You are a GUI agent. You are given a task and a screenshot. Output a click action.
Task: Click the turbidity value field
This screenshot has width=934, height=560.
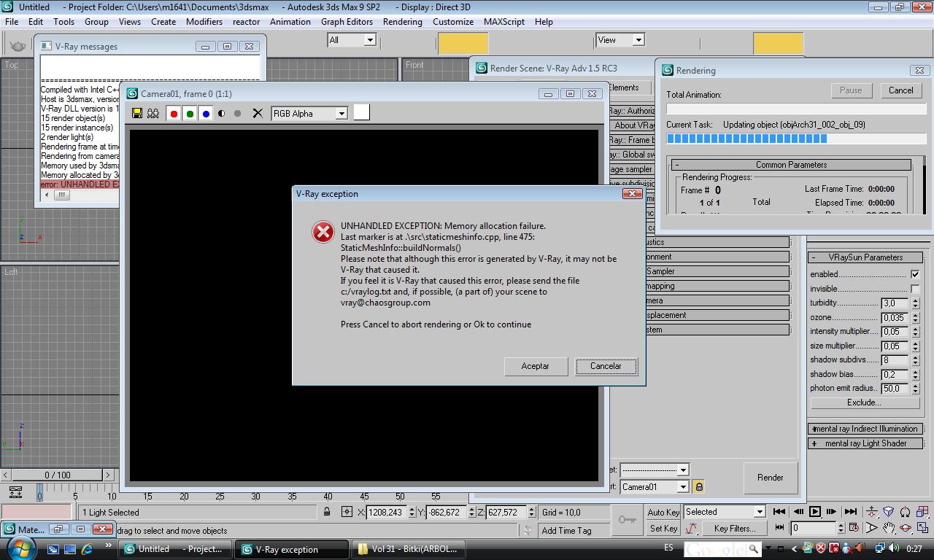click(x=895, y=303)
